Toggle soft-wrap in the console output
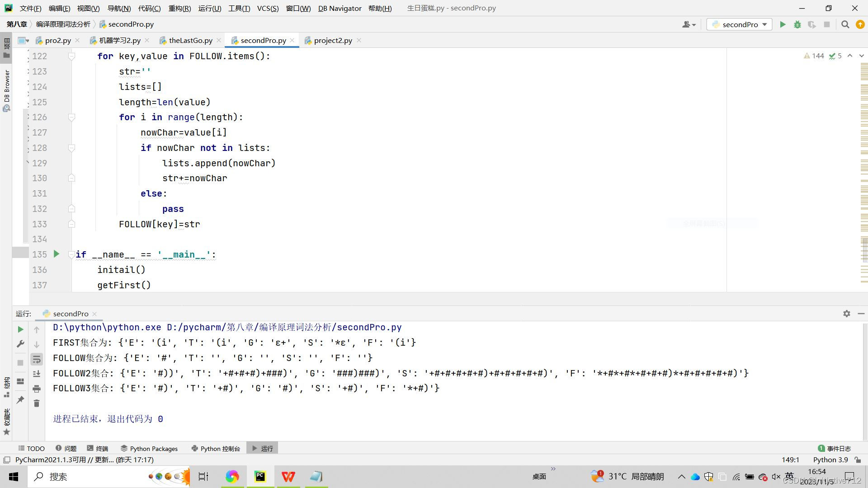Screen dimensions: 868x488 (37, 359)
